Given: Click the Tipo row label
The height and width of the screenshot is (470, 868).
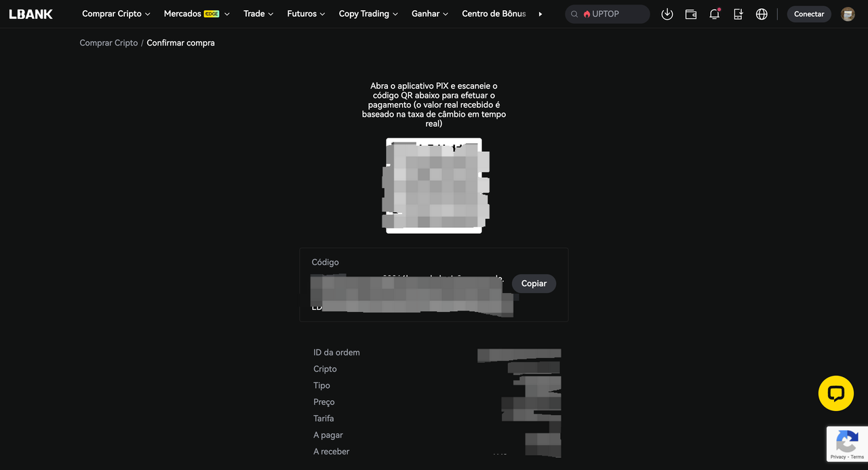Looking at the screenshot, I should pyautogui.click(x=321, y=385).
